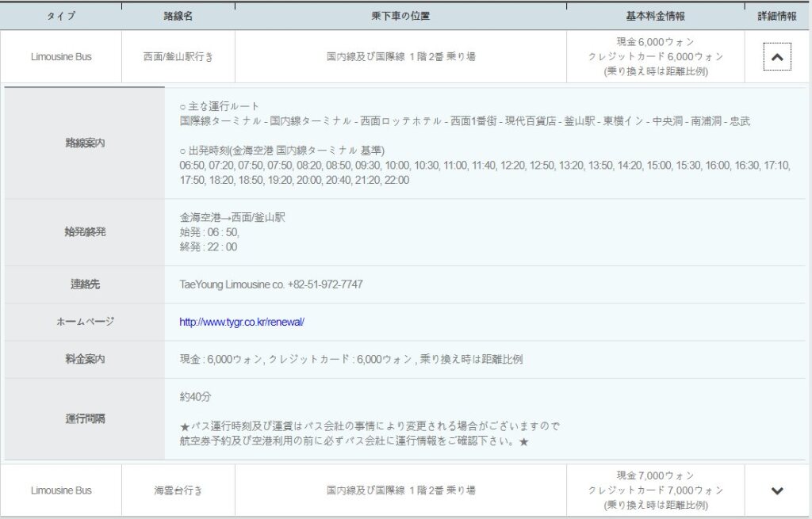Open the tygr.co.kr/renewal homepage link
The image size is (812, 519).
click(x=242, y=322)
